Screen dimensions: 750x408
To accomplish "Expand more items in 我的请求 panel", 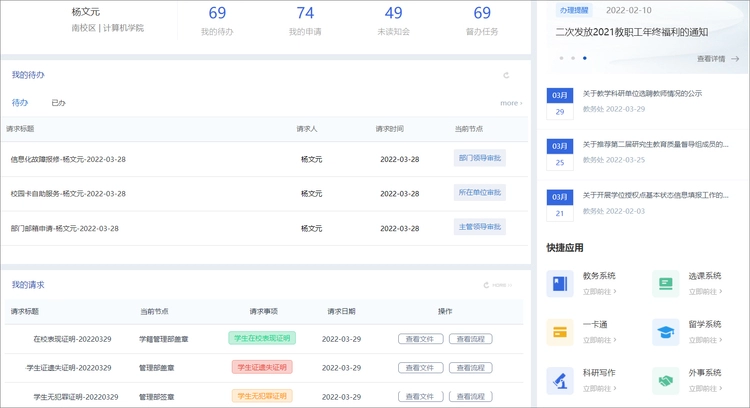I will pyautogui.click(x=503, y=285).
